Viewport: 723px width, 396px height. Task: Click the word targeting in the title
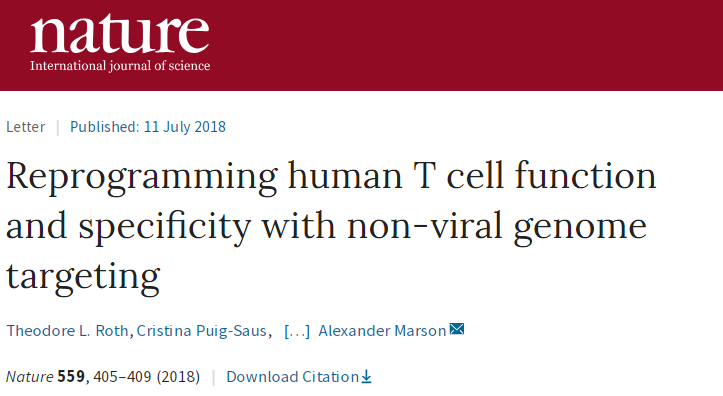[x=83, y=276]
